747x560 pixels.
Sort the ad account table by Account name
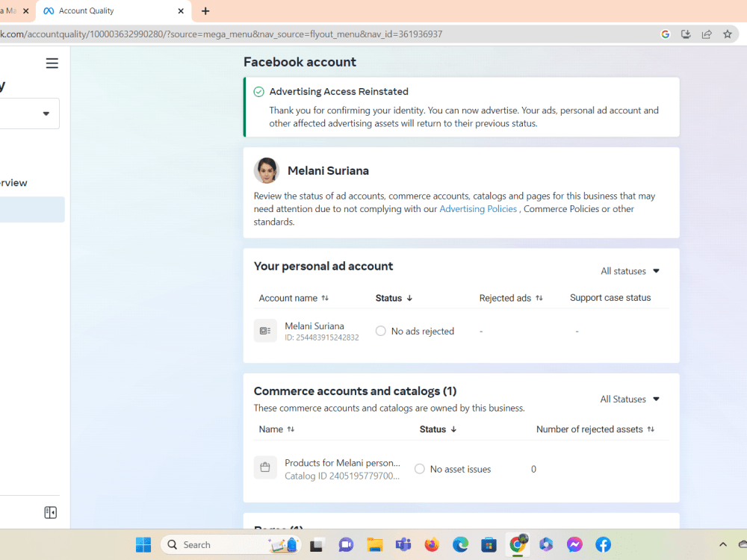click(294, 298)
